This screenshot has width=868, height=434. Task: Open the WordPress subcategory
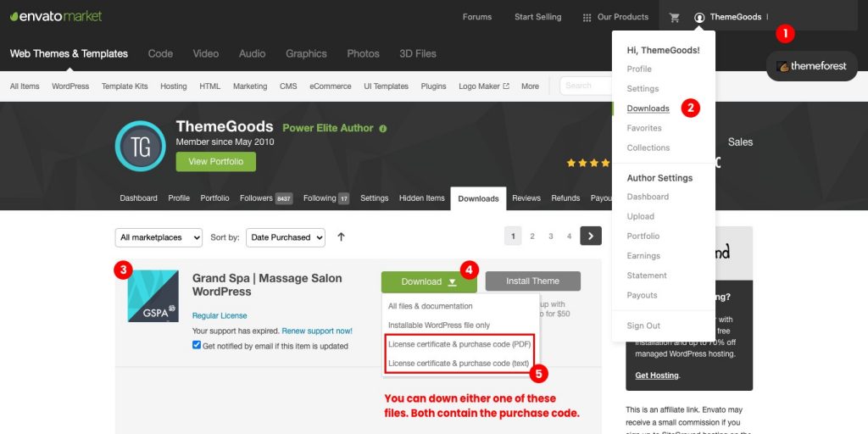pos(70,86)
